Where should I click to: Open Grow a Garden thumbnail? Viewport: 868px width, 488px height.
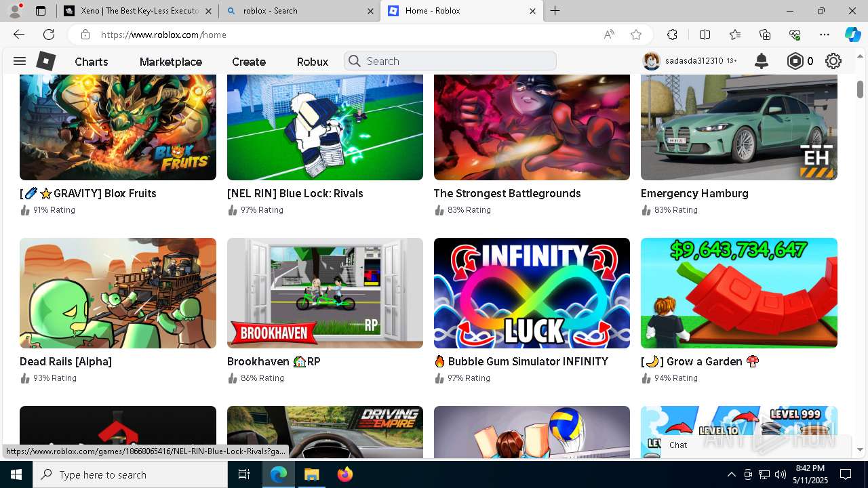pos(739,293)
